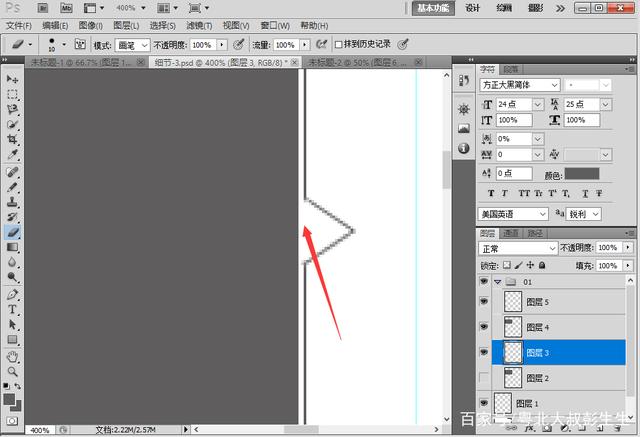This screenshot has width=640, height=437.
Task: Open the 滤镜 menu
Action: click(x=199, y=26)
